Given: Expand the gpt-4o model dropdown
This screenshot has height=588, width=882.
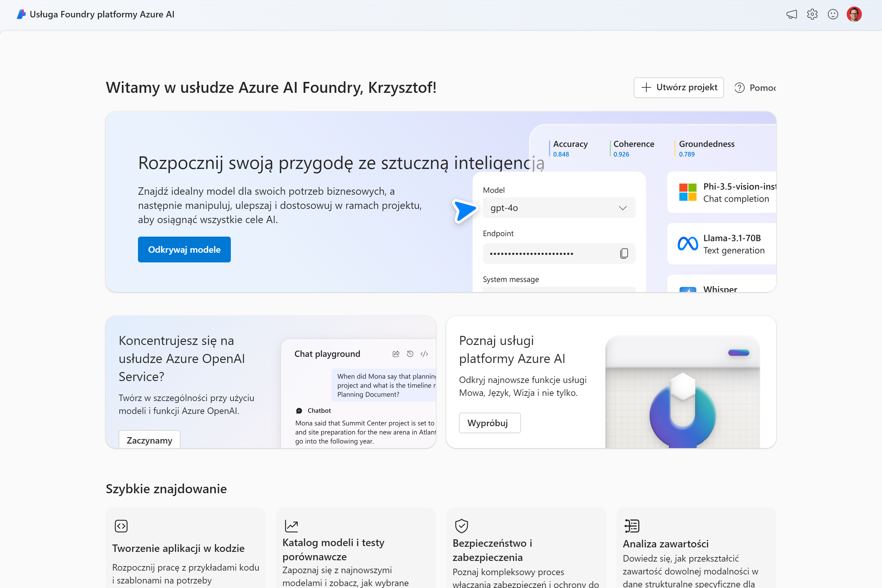Looking at the screenshot, I should pos(559,208).
